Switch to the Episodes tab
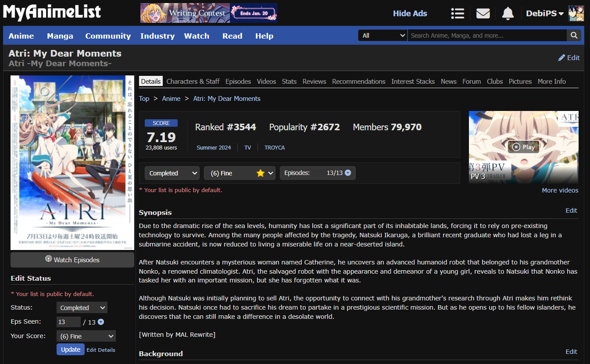This screenshot has width=590, height=364. 238,81
